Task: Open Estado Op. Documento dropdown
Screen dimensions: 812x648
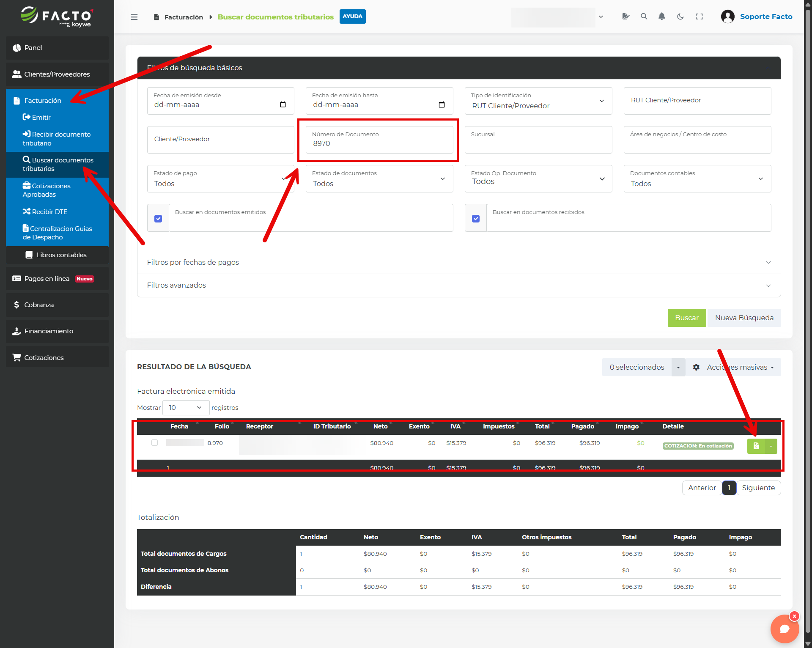Action: 538,179
